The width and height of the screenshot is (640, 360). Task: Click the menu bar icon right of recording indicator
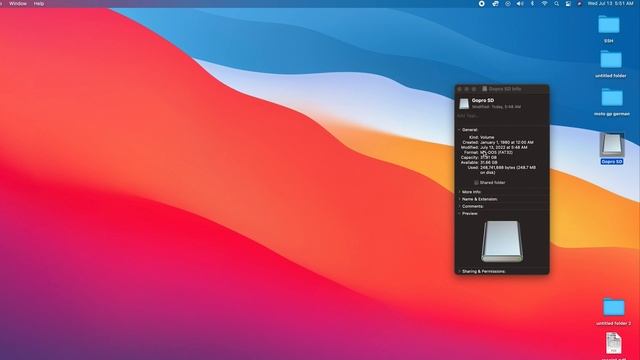[495, 4]
